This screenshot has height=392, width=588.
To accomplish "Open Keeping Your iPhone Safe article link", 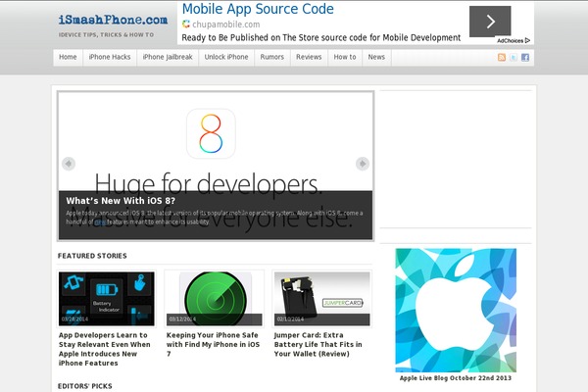I will pos(213,344).
